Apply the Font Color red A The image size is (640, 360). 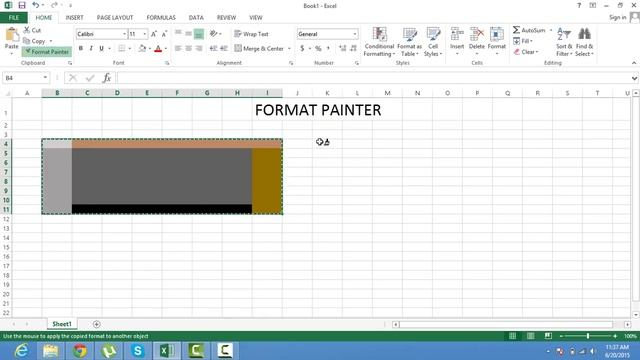click(158, 49)
